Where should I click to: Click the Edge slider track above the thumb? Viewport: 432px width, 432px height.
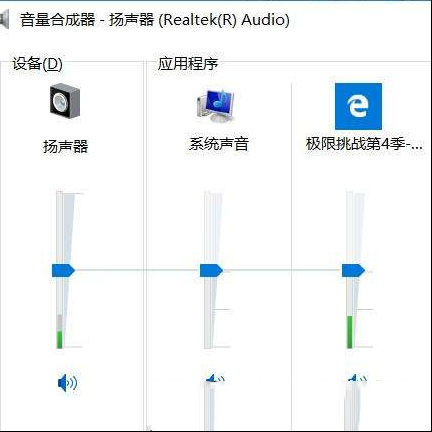click(350, 228)
